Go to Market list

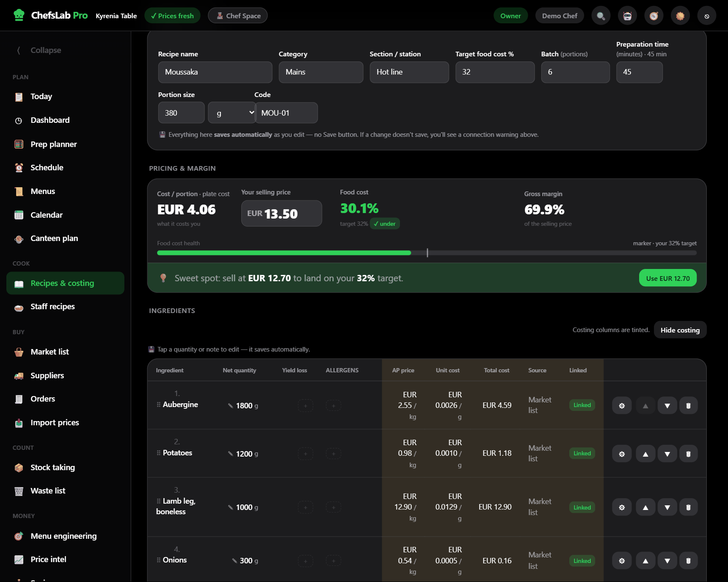(65, 352)
